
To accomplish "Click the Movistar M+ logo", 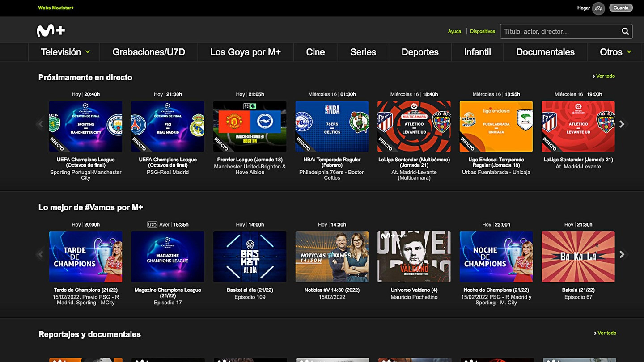I will (51, 30).
